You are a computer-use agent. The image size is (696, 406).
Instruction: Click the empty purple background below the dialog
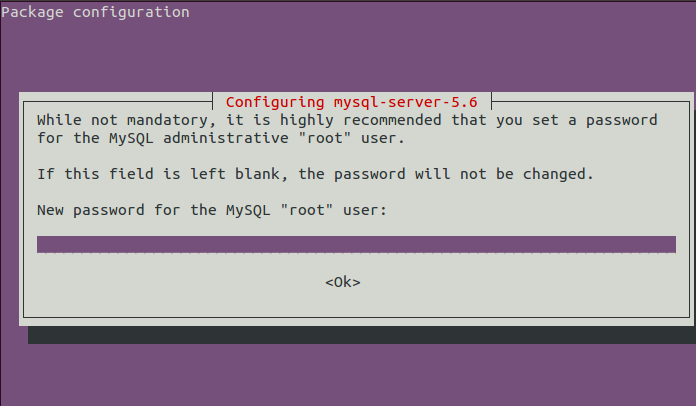(x=348, y=375)
